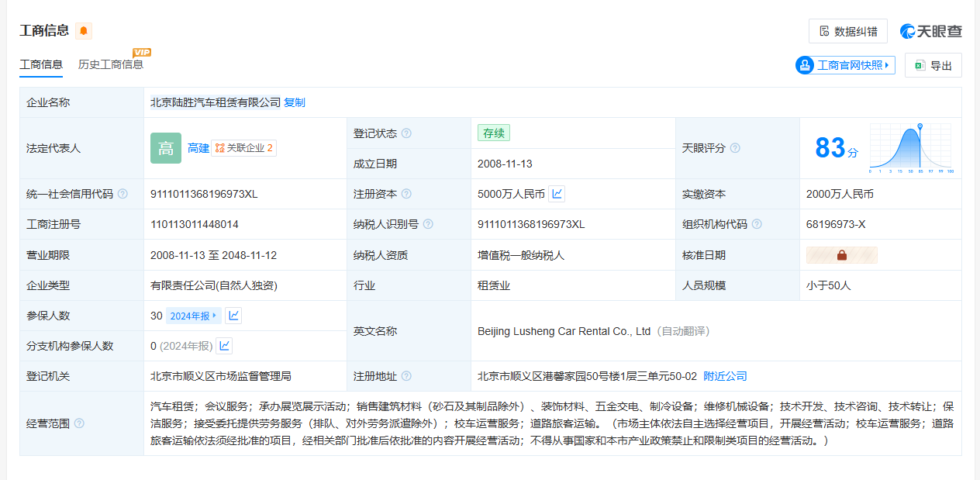980x480 pixels.
Task: Click help icon beside 经营范围
Action: (x=79, y=423)
